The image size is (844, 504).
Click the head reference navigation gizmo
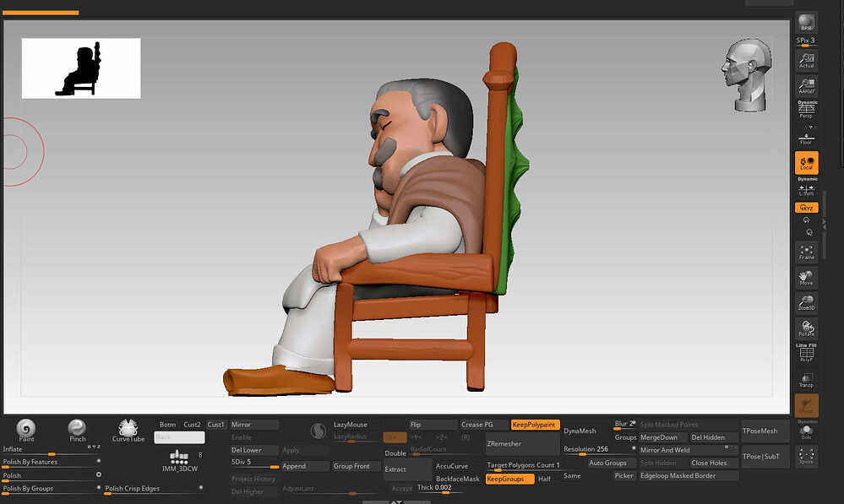(x=747, y=74)
